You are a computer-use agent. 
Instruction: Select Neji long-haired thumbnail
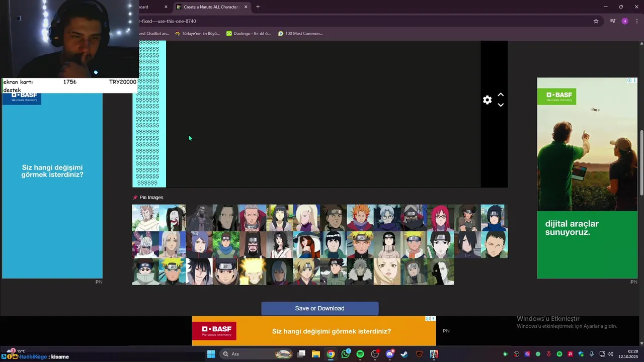point(387,245)
